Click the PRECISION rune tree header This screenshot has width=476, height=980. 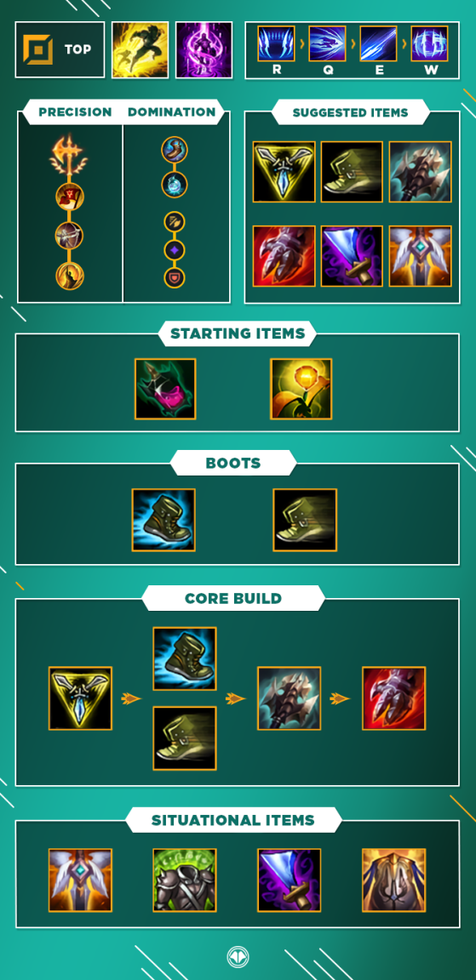pos(75,112)
